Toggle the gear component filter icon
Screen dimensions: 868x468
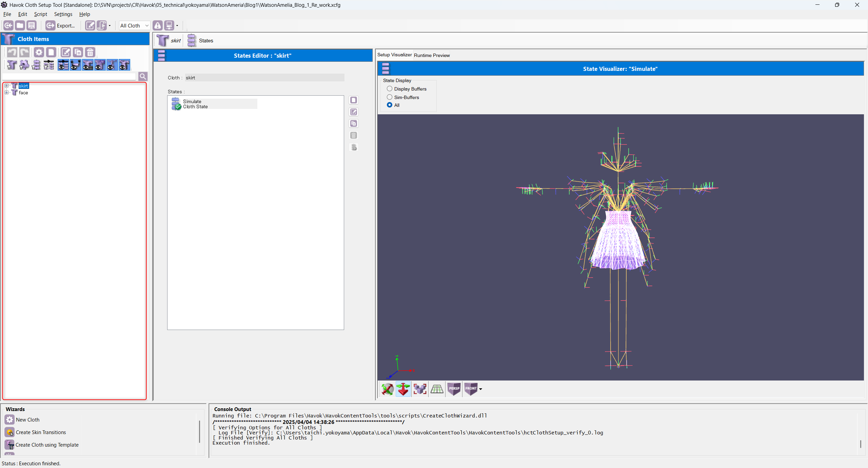coord(24,65)
